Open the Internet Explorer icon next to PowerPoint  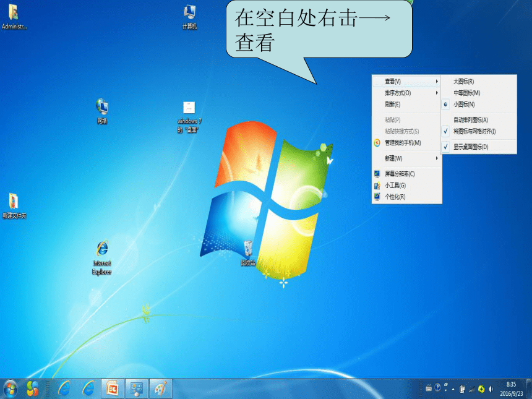tap(88, 388)
